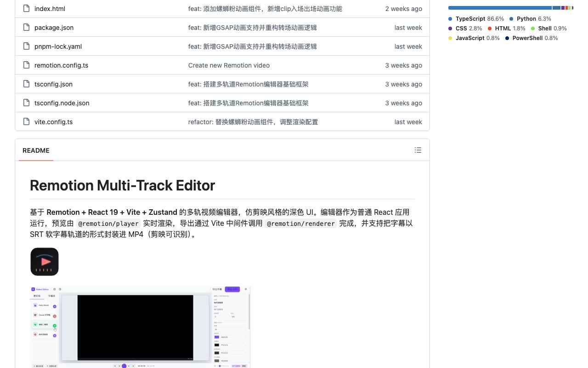Image resolution: width=588 pixels, height=368 pixels.
Task: Open the "Create new Remotion video" commit
Action: pyautogui.click(x=229, y=65)
